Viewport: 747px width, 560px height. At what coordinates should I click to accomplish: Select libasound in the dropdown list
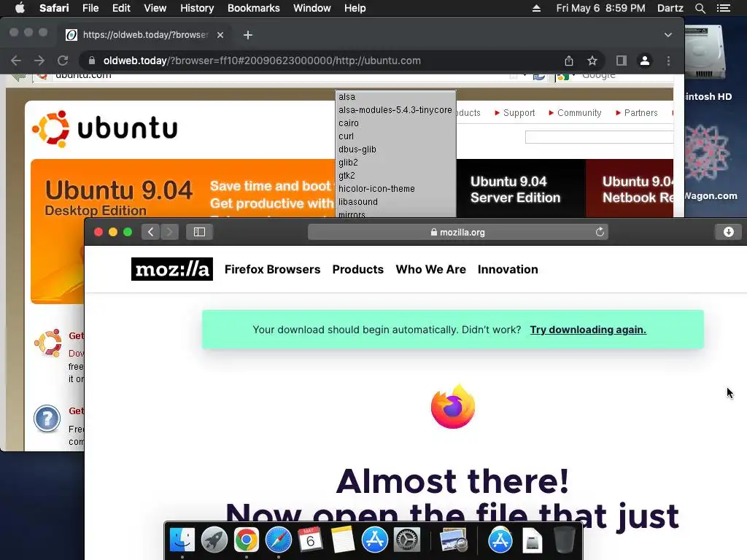(x=395, y=201)
